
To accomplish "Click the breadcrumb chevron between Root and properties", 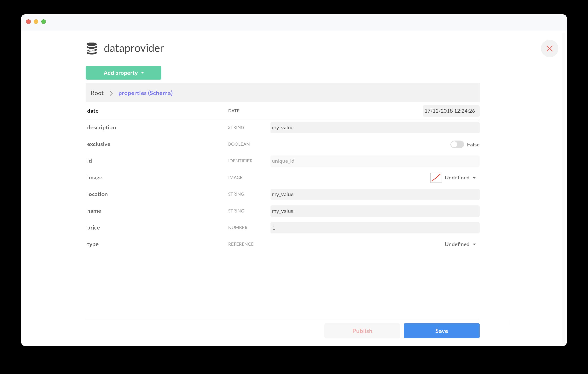I will click(111, 93).
